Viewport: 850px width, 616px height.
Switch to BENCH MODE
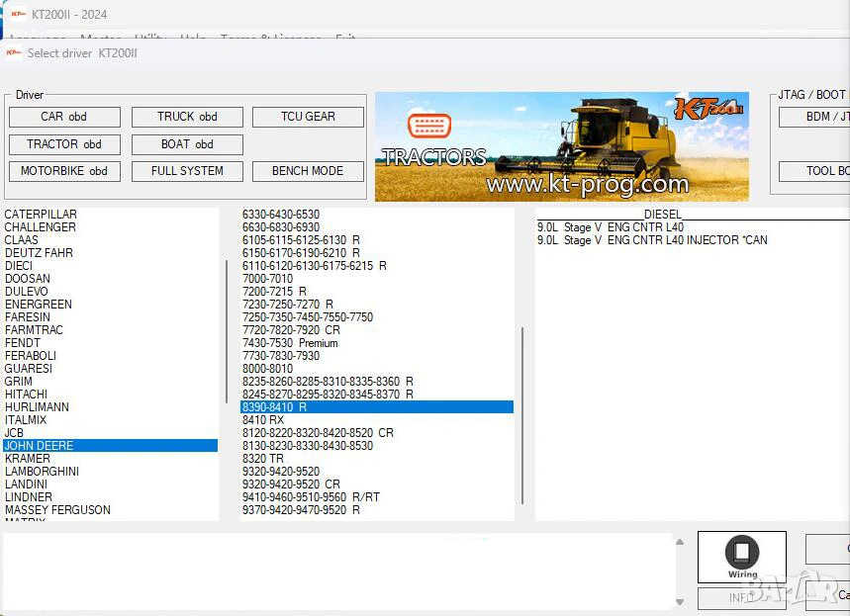click(308, 171)
